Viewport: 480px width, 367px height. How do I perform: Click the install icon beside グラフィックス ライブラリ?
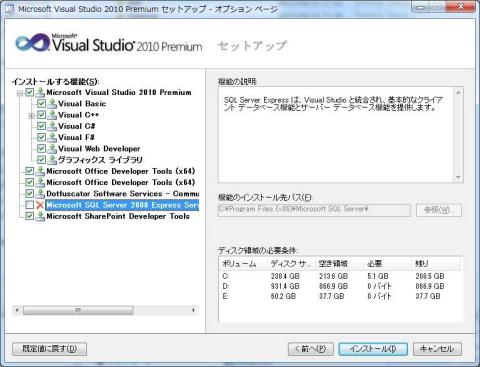pyautogui.click(x=52, y=160)
